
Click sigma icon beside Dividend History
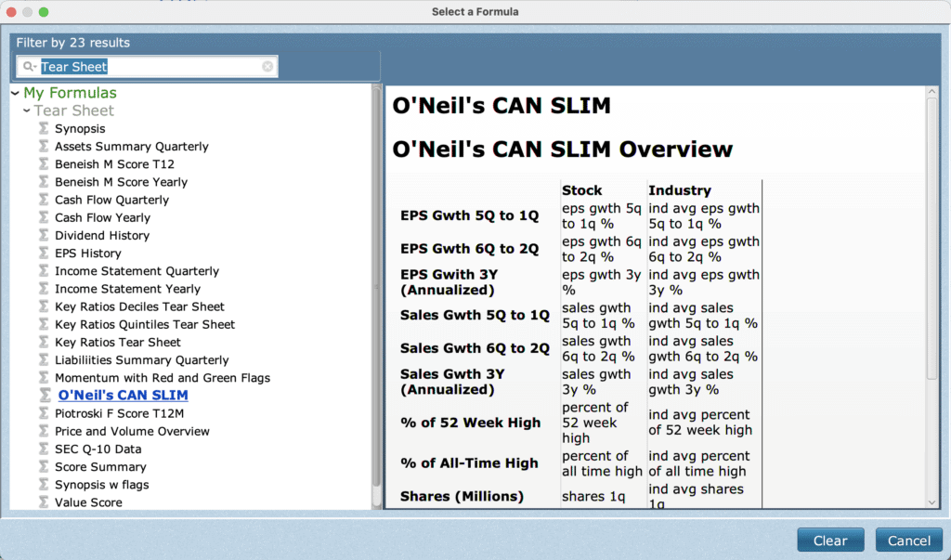pos(44,235)
